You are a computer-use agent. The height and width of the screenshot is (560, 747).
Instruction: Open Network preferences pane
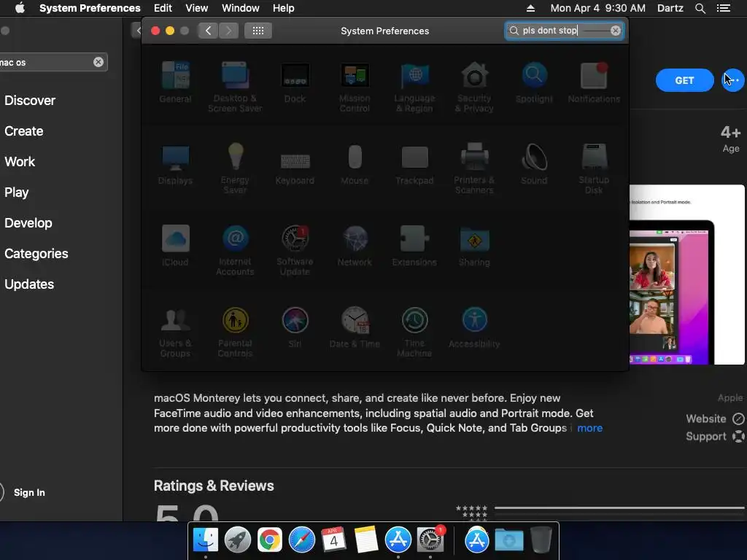click(355, 246)
